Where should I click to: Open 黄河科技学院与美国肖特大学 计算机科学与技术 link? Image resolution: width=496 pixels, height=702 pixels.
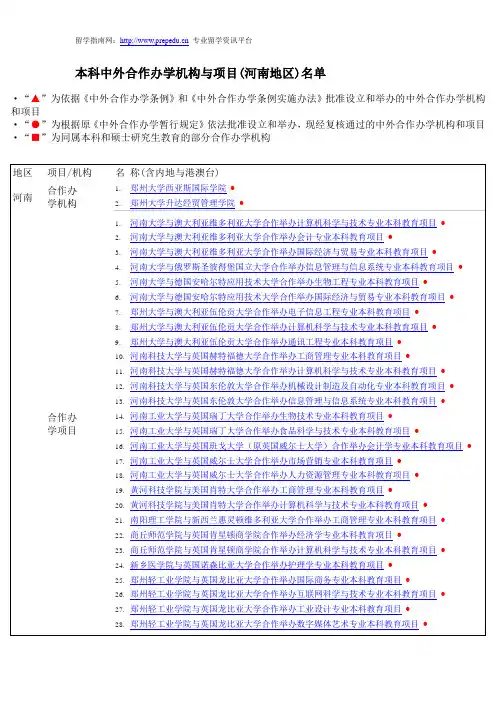pyautogui.click(x=274, y=505)
